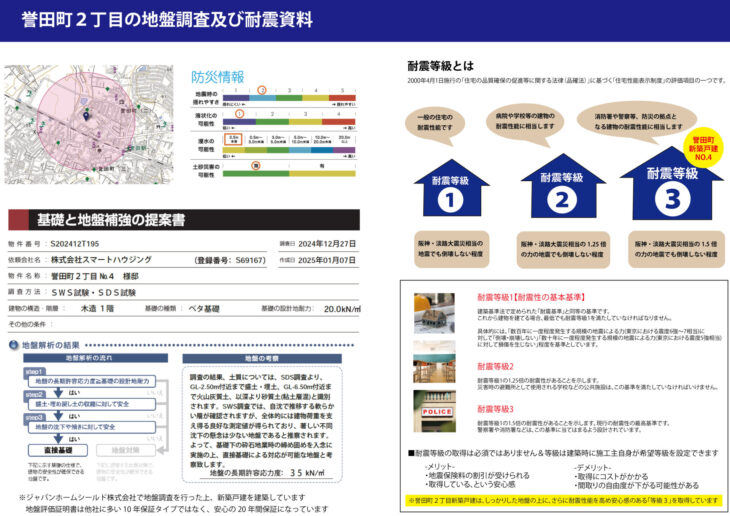Click 地盤の長期許容応力度: 35 kN/㎡
This screenshot has height=516, width=730.
267,473
